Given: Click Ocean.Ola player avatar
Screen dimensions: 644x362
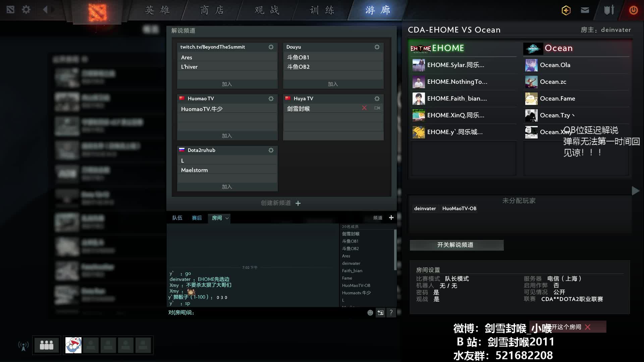Looking at the screenshot, I should 531,65.
